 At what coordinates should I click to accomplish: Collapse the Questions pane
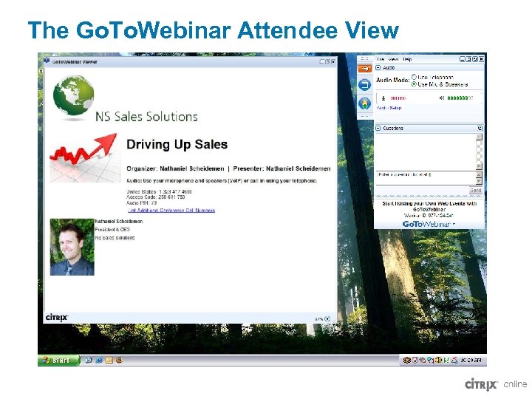(378, 129)
